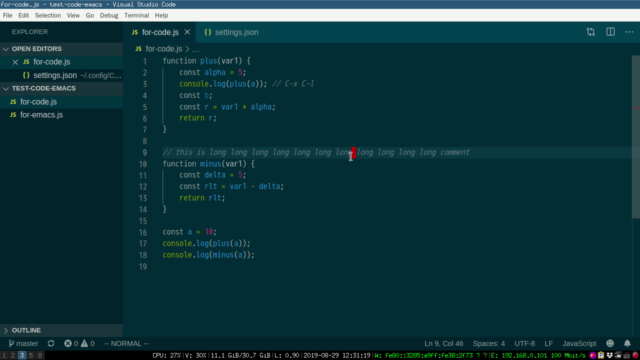Click the master branch indicator

point(23,343)
